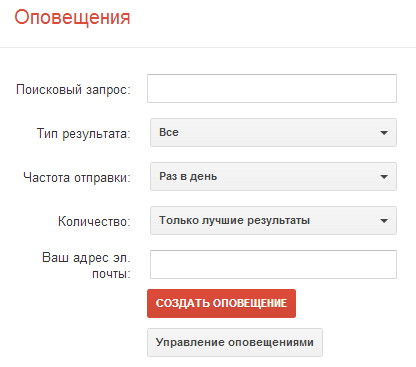Image resolution: width=416 pixels, height=367 pixels.
Task: Click the Частота отправки label
Action: [x=77, y=178]
